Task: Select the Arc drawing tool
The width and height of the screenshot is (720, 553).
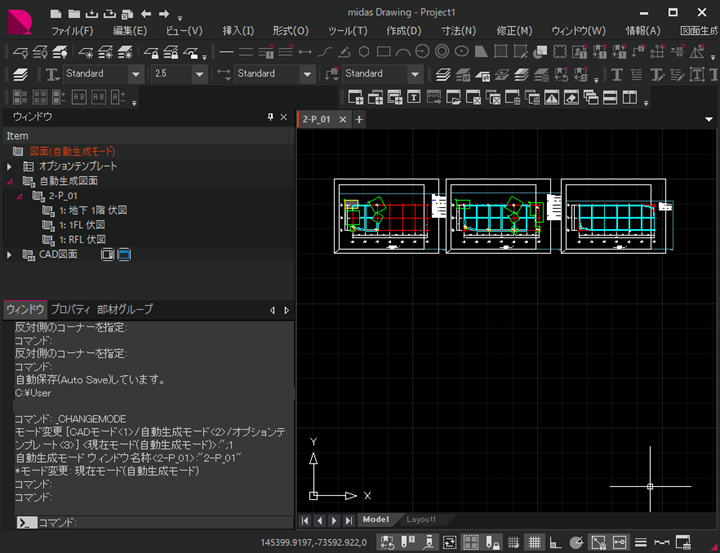Action: [x=403, y=52]
